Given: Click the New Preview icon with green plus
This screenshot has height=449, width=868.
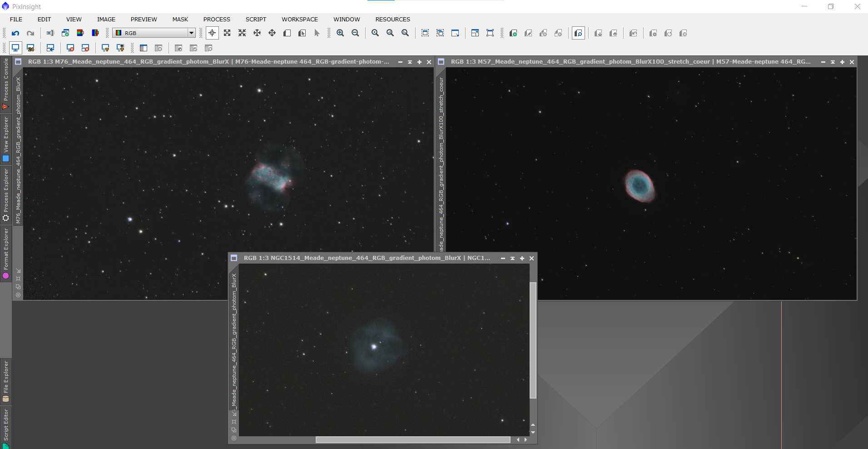Looking at the screenshot, I should pyautogui.click(x=513, y=33).
